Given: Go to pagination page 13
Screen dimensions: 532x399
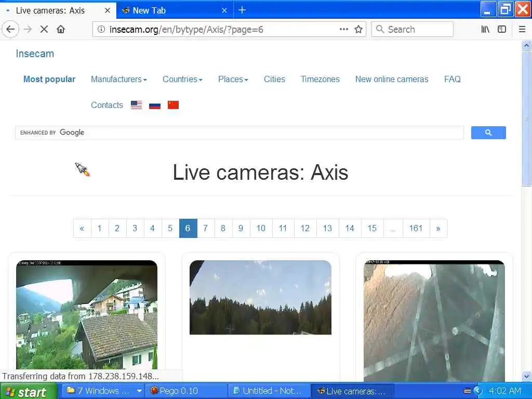Looking at the screenshot, I should (x=327, y=229).
